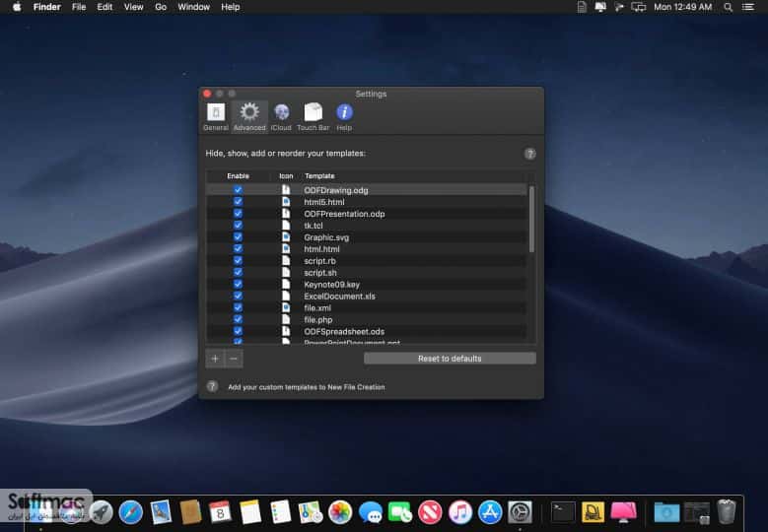The width and height of the screenshot is (768, 532).
Task: Disable the file.xml template
Action: (x=238, y=307)
